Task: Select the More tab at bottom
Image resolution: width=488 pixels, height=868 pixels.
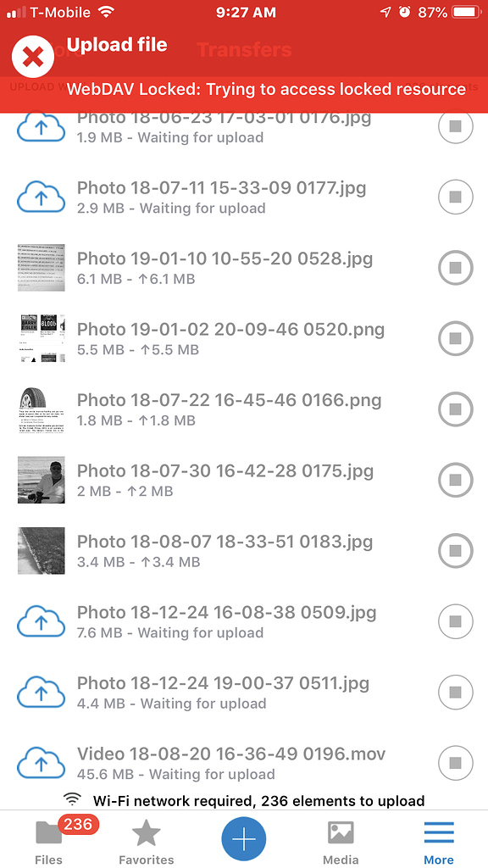Action: click(x=438, y=839)
